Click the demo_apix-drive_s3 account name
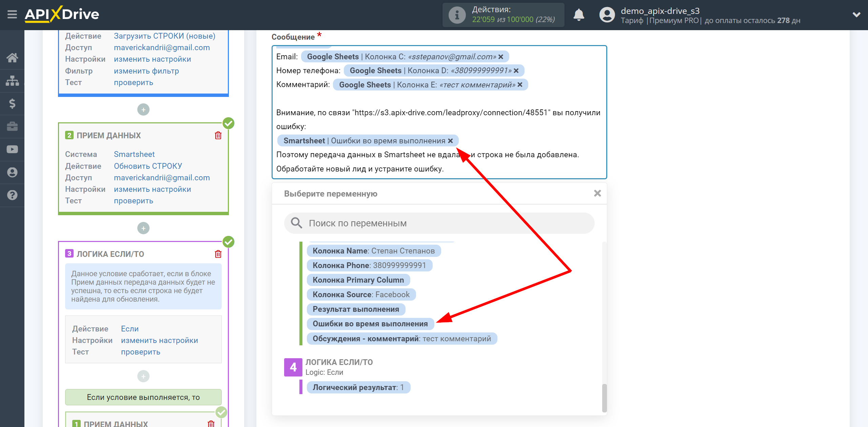The image size is (868, 427). pyautogui.click(x=660, y=11)
